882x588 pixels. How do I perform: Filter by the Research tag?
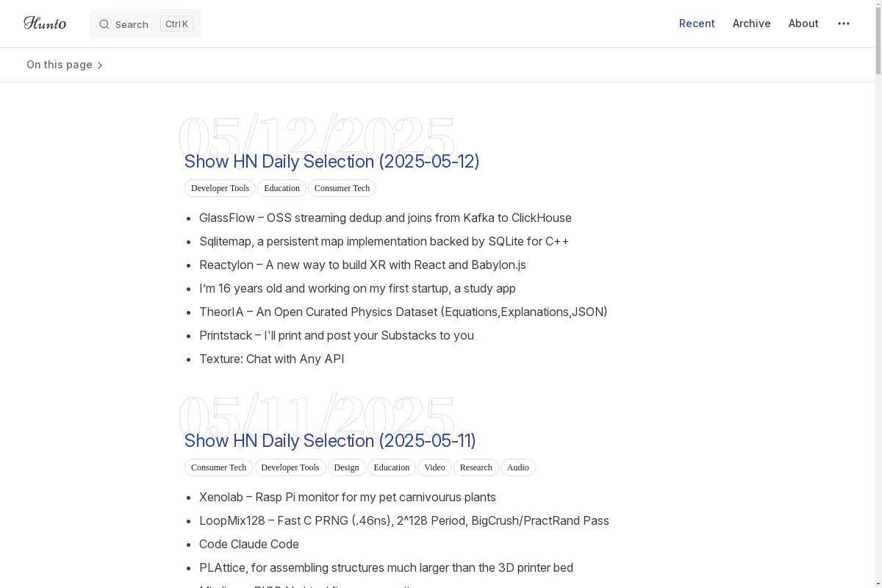pos(476,467)
